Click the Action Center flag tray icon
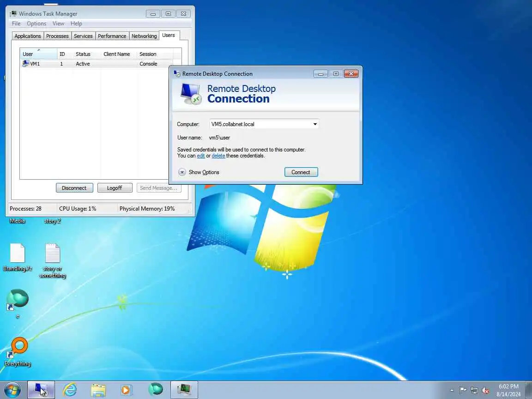This screenshot has height=399, width=532. coord(462,390)
